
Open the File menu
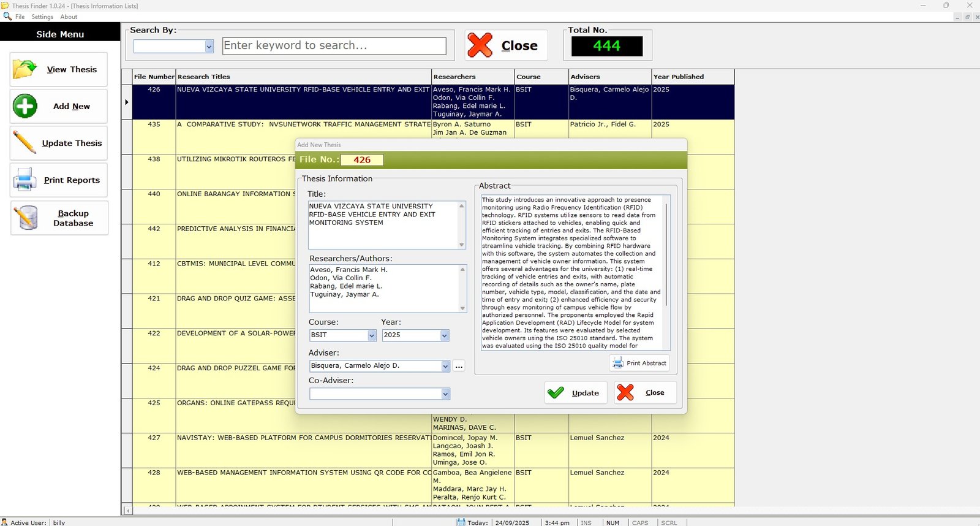click(x=20, y=17)
